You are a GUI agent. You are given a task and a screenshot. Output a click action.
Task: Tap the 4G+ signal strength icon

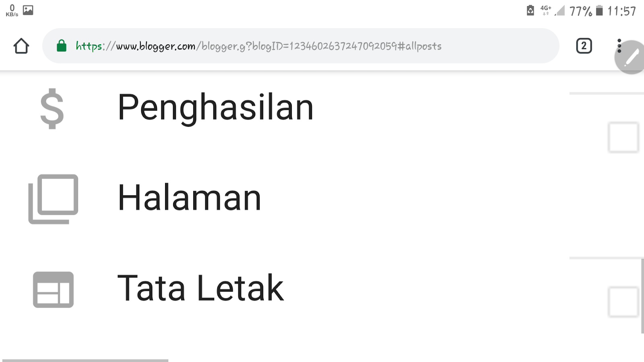pyautogui.click(x=552, y=10)
